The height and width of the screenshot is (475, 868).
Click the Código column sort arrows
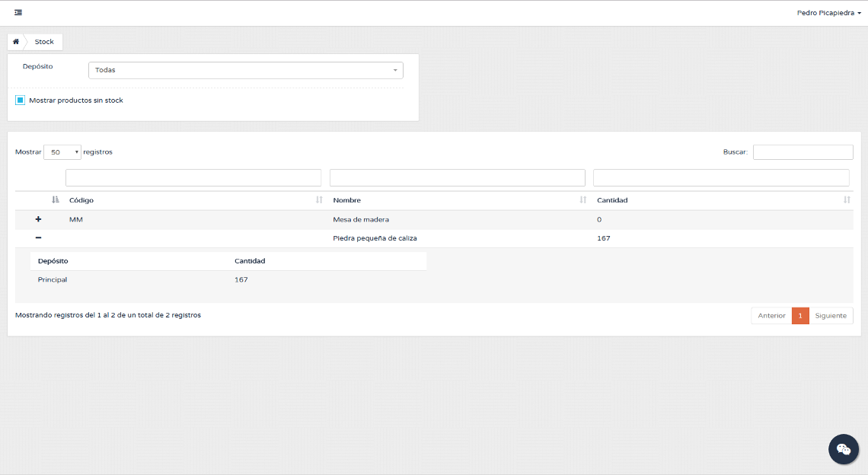tap(319, 200)
